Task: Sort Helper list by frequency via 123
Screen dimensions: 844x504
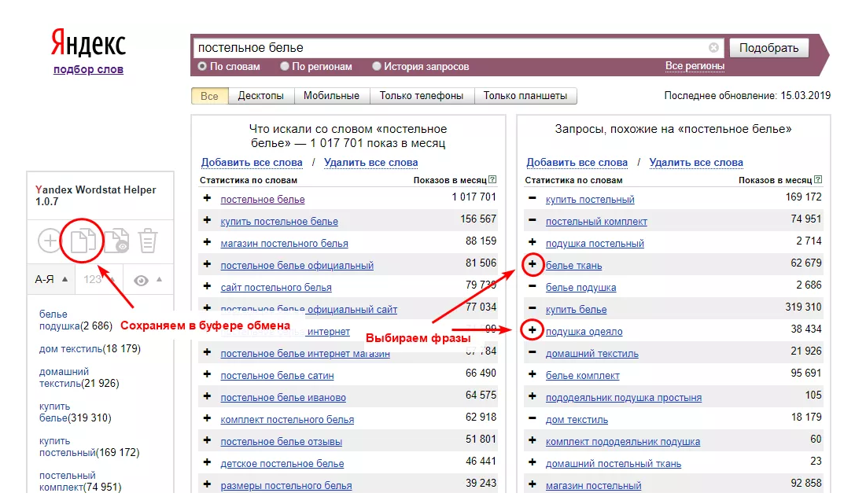Action: [x=98, y=279]
